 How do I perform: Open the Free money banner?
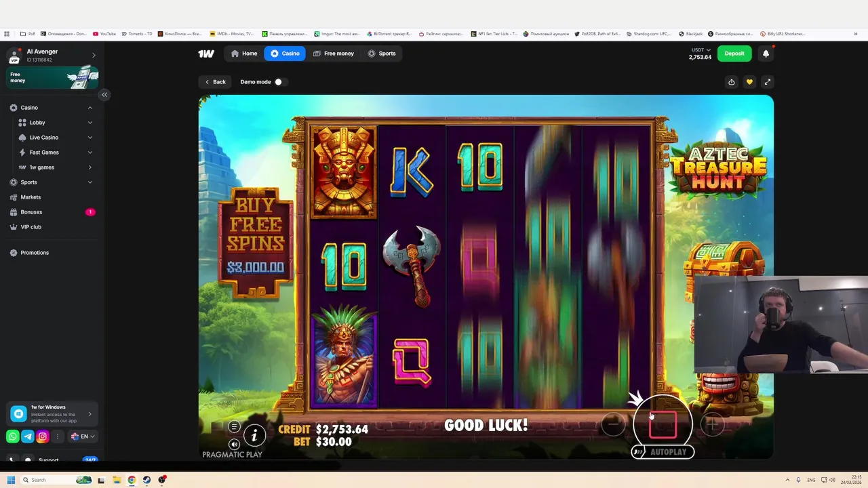point(53,77)
